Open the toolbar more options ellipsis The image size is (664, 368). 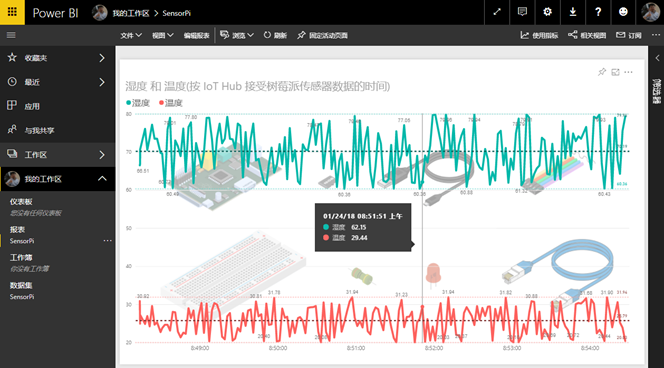click(x=656, y=35)
